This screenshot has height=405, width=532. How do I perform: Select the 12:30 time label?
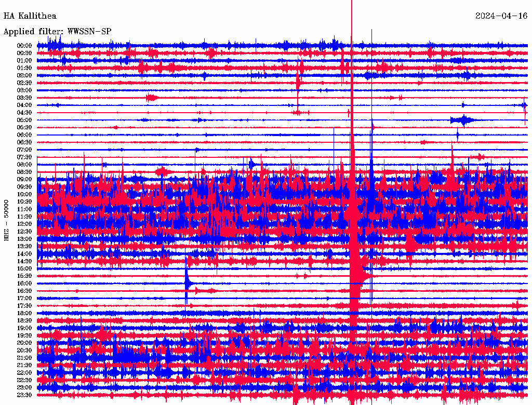click(x=24, y=232)
